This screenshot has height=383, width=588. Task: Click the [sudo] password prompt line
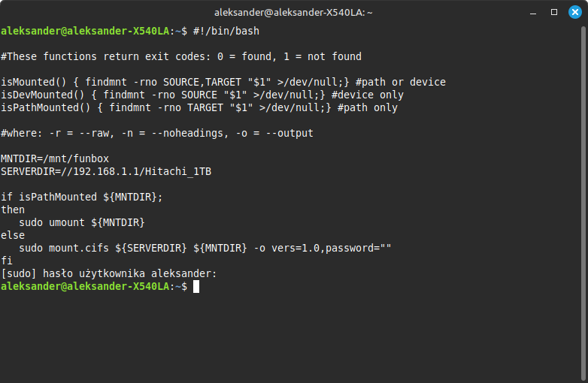click(x=108, y=274)
